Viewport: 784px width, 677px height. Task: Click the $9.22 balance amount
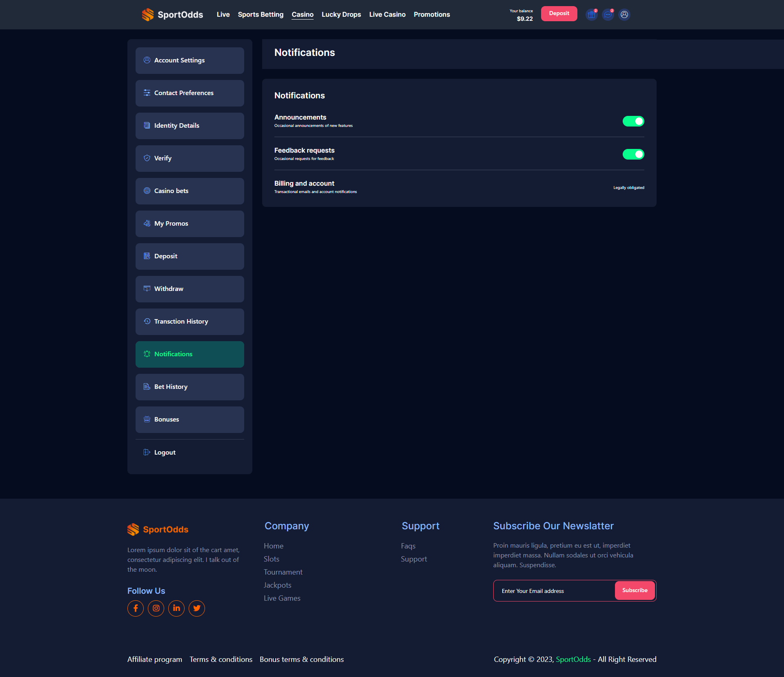click(525, 19)
